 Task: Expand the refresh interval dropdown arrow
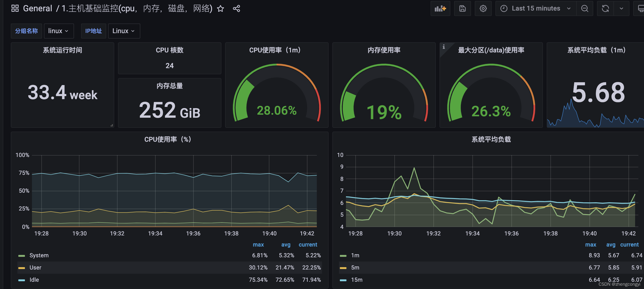click(621, 8)
